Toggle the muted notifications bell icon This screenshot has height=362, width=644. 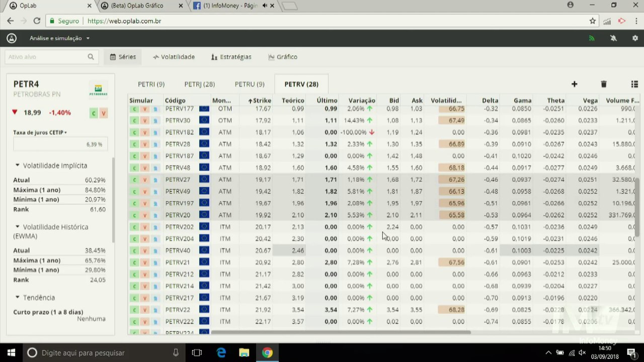[613, 38]
